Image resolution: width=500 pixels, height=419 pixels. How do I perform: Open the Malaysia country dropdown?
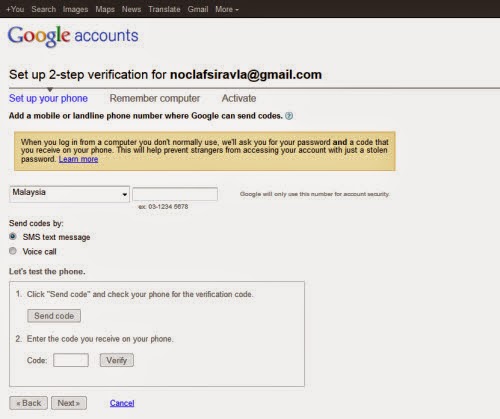point(69,194)
